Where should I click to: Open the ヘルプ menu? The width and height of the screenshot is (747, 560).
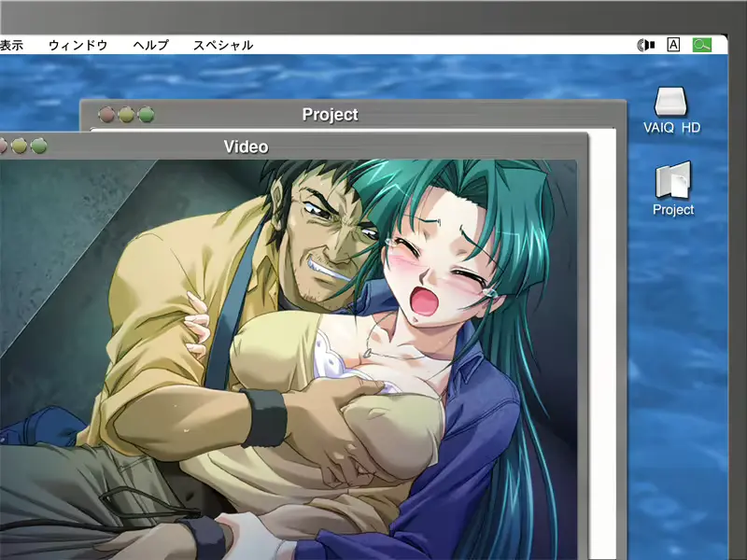tap(150, 45)
